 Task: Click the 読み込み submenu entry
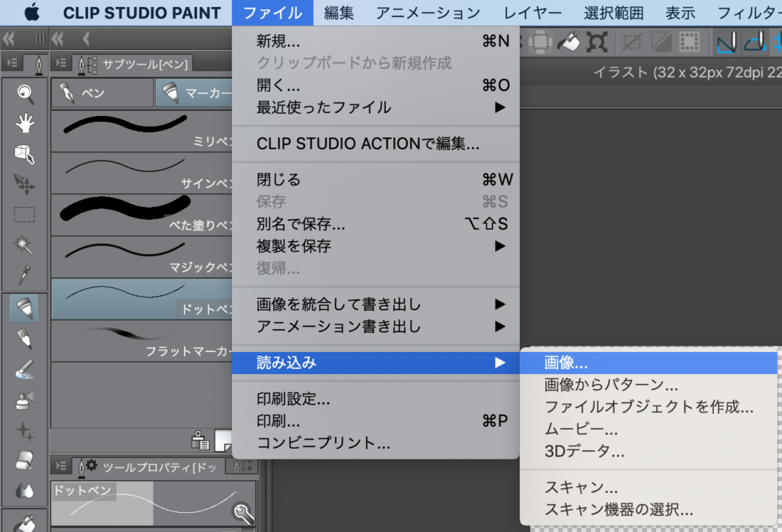tap(376, 363)
